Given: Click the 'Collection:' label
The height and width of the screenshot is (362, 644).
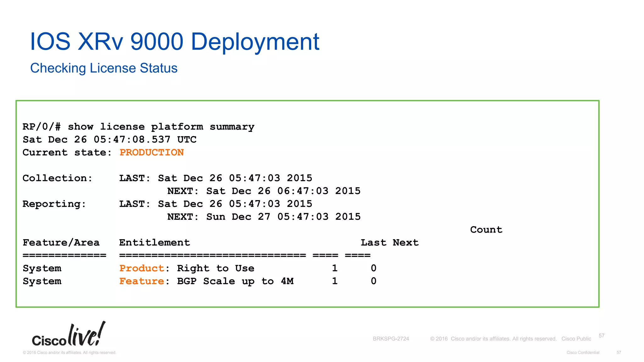Looking at the screenshot, I should 58,178.
